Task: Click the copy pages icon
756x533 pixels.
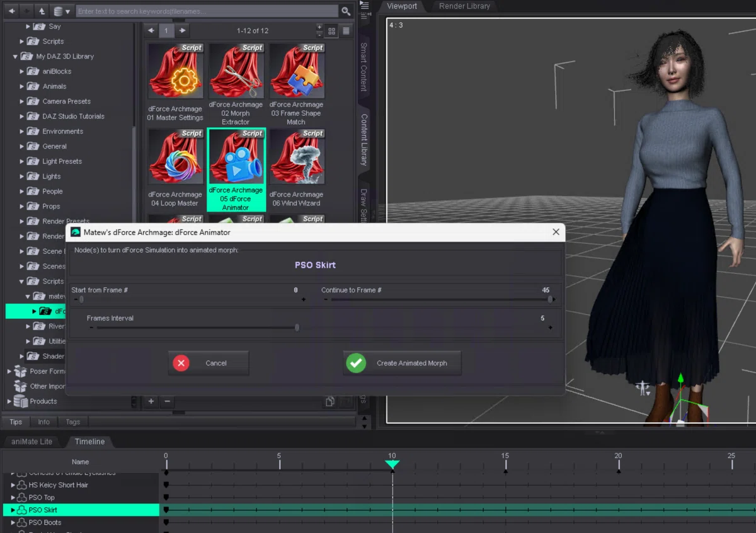Action: (329, 401)
